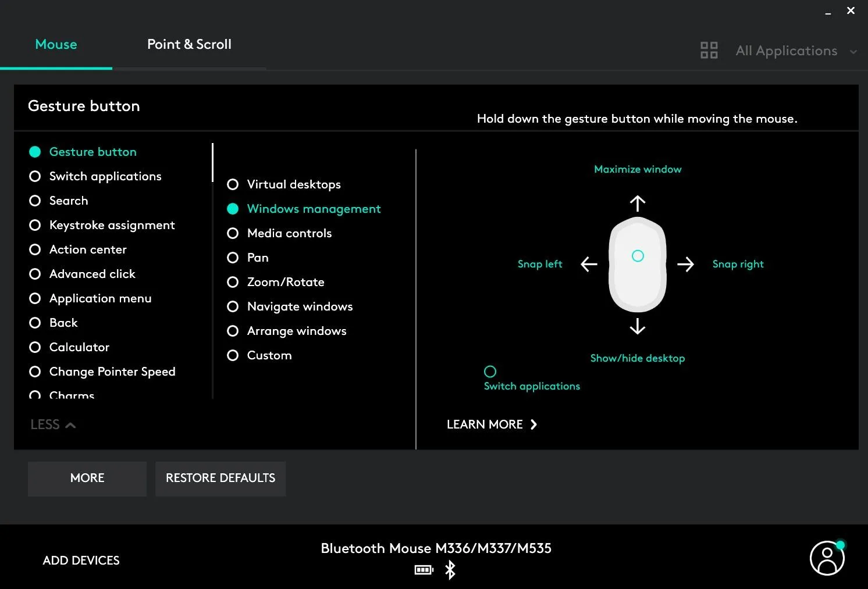Screen dimensions: 868x589
Task: Choose the Search radio option
Action: pos(35,201)
